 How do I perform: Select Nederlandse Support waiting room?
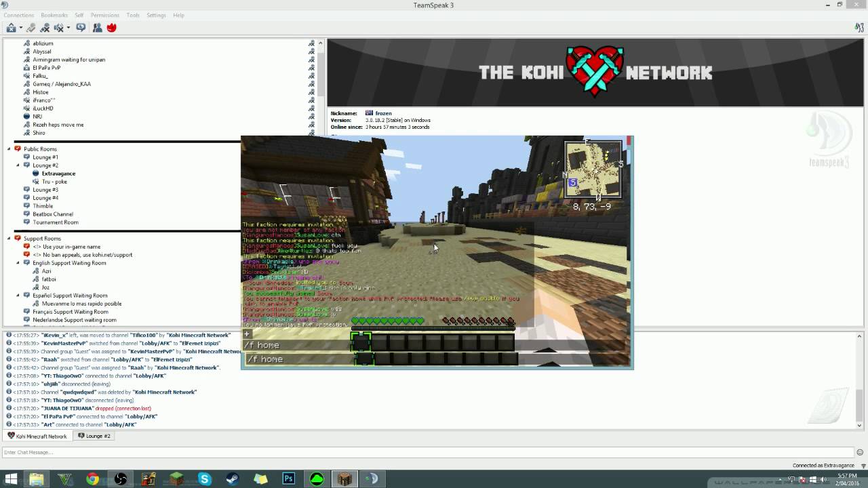pos(75,320)
